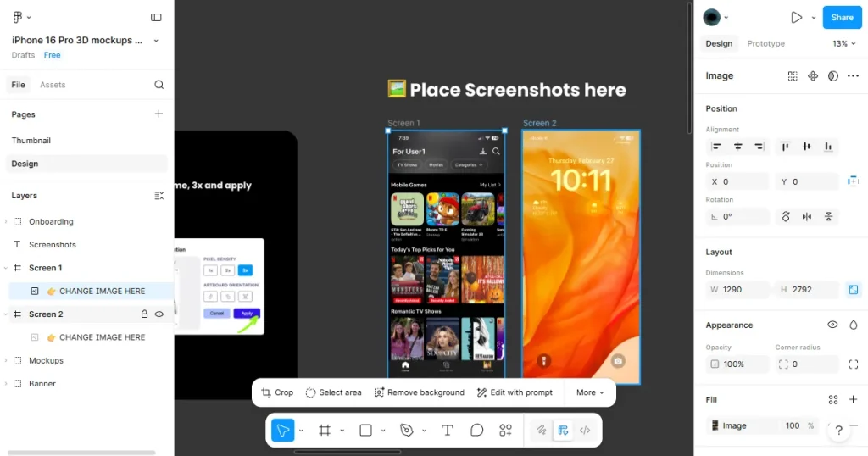Search layers with magnifier icon
The image size is (868, 456).
point(159,85)
